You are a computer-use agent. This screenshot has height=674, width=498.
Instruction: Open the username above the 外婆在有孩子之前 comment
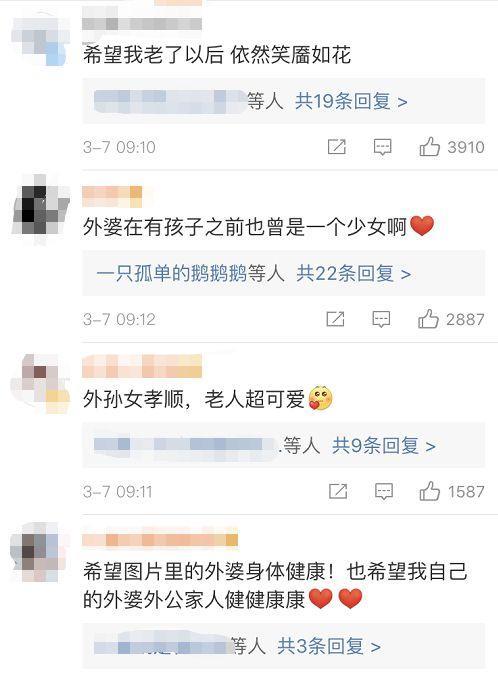click(112, 196)
